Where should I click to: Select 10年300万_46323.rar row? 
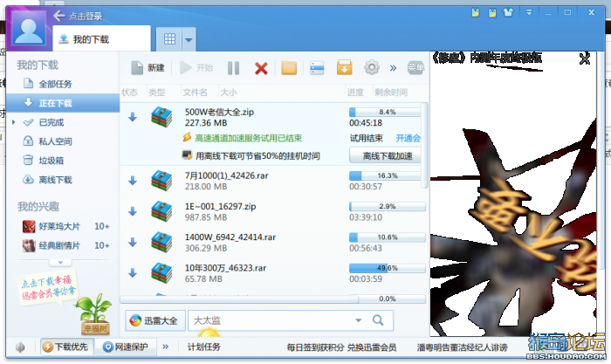pos(272,273)
